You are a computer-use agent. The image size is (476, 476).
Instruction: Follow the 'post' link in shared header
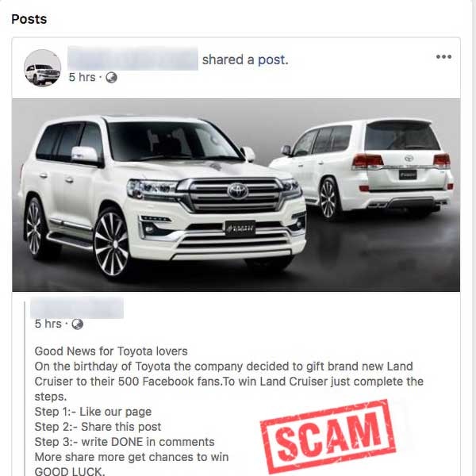click(x=273, y=59)
